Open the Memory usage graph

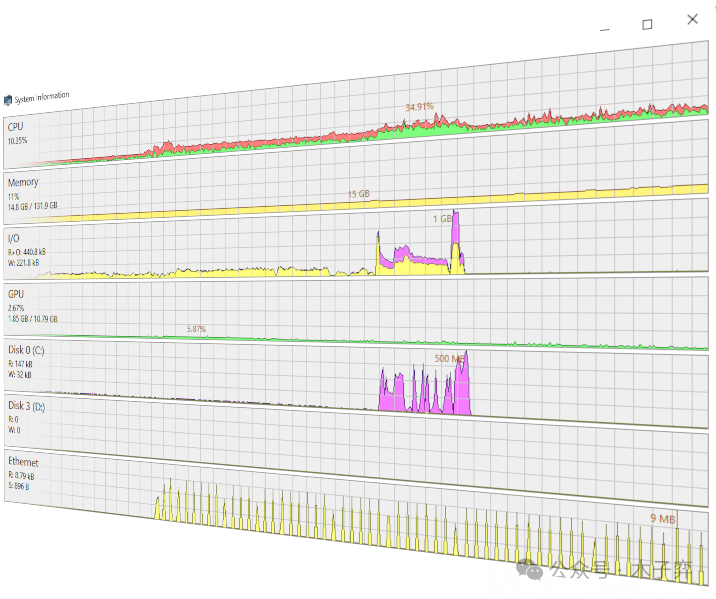pos(356,173)
